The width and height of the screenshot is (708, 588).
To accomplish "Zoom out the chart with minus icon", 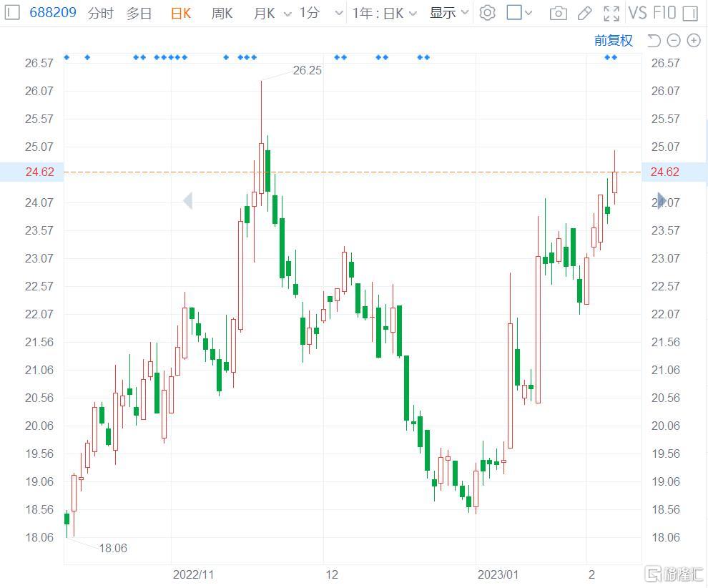I will (x=674, y=41).
